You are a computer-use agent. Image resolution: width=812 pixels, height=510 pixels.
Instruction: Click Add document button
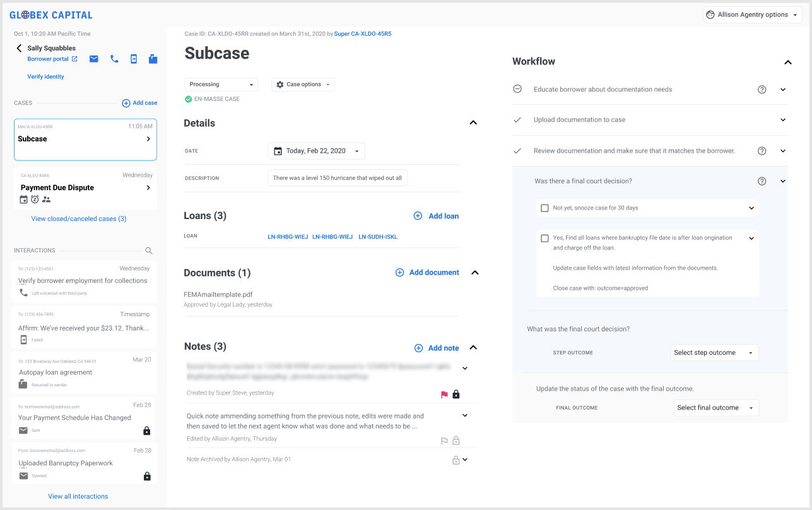pos(427,273)
